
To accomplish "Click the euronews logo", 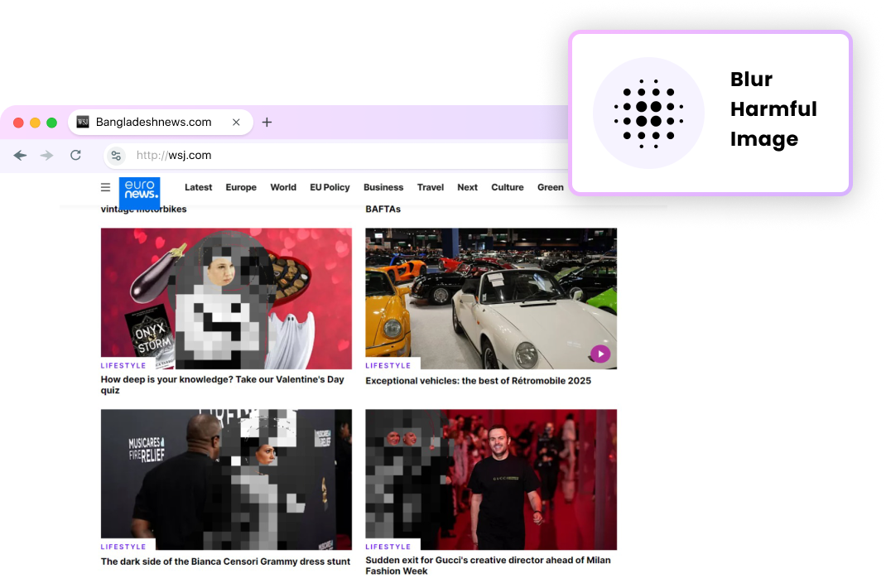I will coord(139,193).
